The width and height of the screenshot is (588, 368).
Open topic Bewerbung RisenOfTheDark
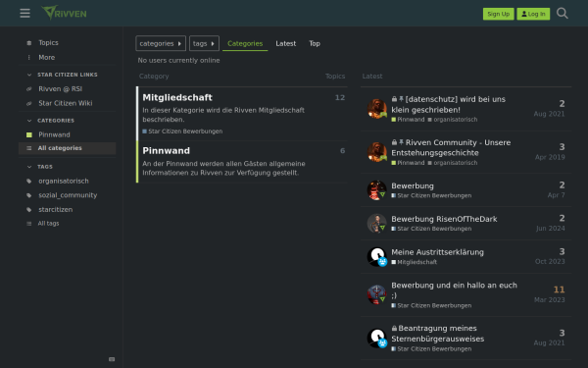point(444,219)
